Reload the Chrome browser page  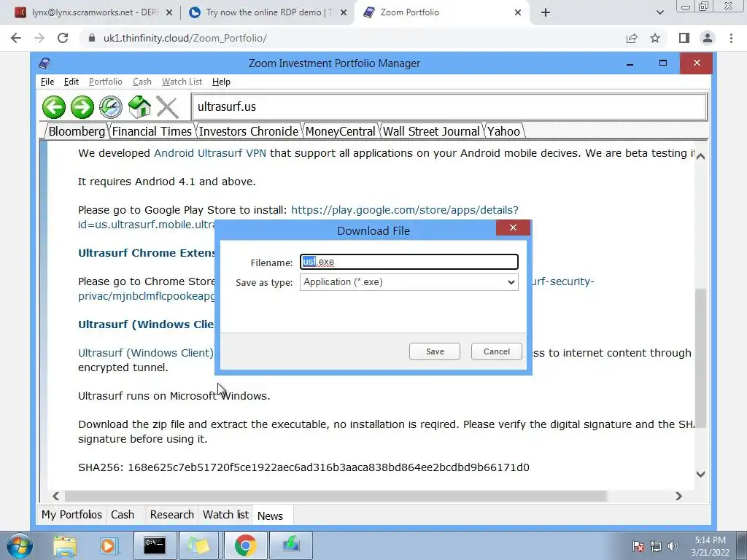coord(63,38)
